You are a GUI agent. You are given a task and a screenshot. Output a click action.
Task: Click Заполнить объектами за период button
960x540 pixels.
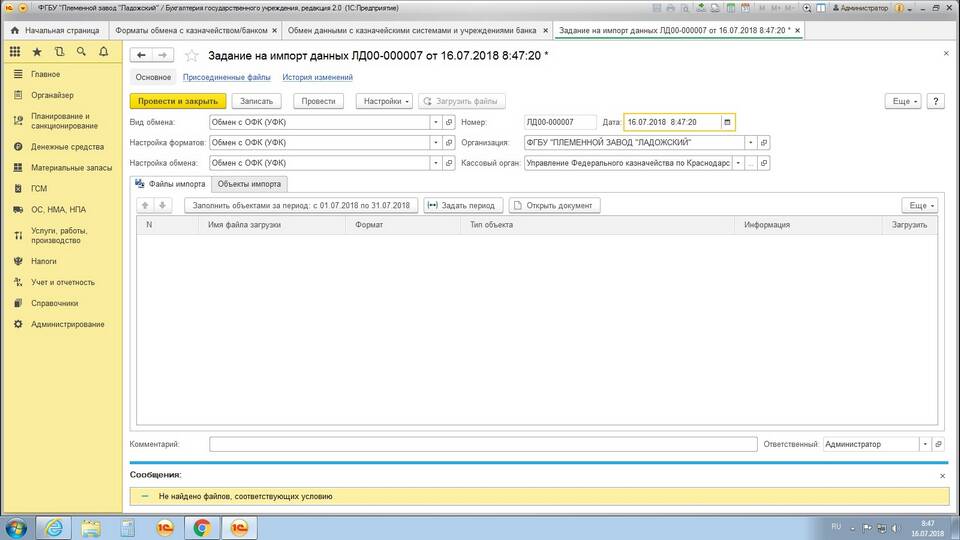pyautogui.click(x=301, y=206)
